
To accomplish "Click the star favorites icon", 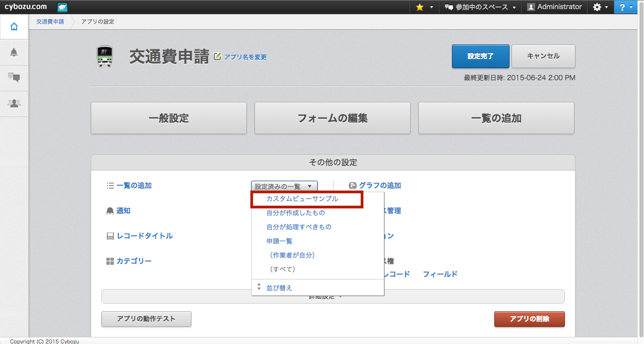I will 420,7.
